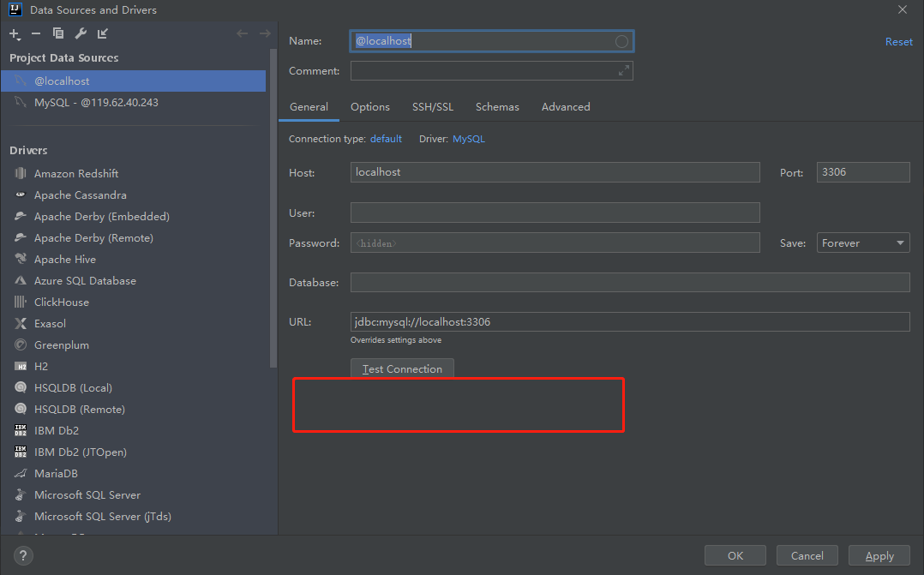Image resolution: width=924 pixels, height=575 pixels.
Task: Open the SSH/SSL tab
Action: 433,106
